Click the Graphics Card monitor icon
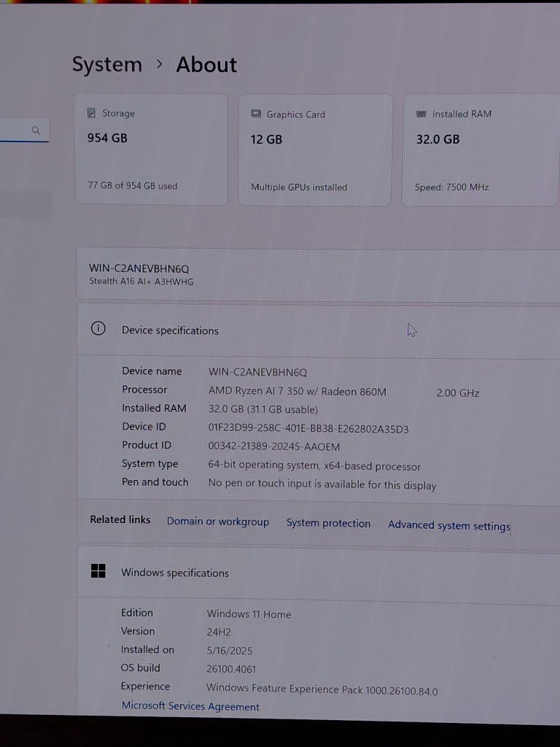Screen dimensions: 560x747 [x=256, y=114]
